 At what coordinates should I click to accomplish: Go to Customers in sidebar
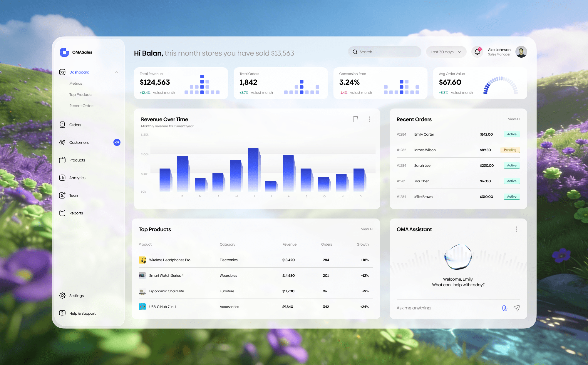point(79,142)
